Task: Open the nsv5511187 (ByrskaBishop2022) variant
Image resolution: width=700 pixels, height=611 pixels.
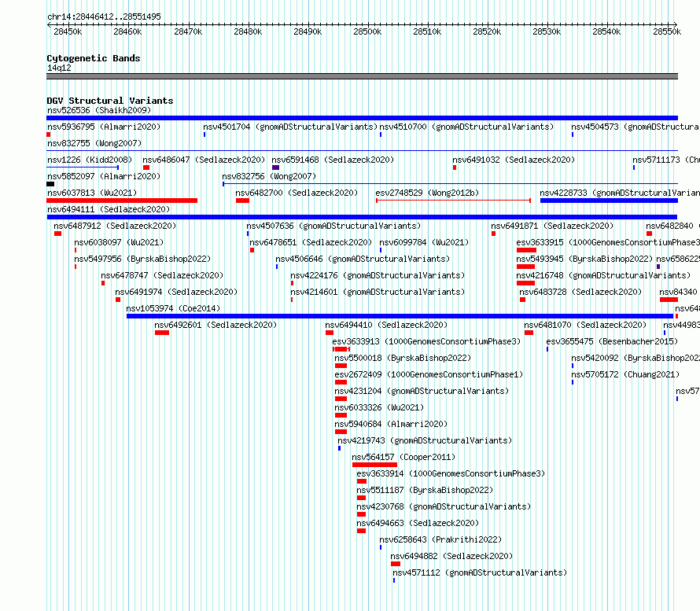Action: click(425, 490)
